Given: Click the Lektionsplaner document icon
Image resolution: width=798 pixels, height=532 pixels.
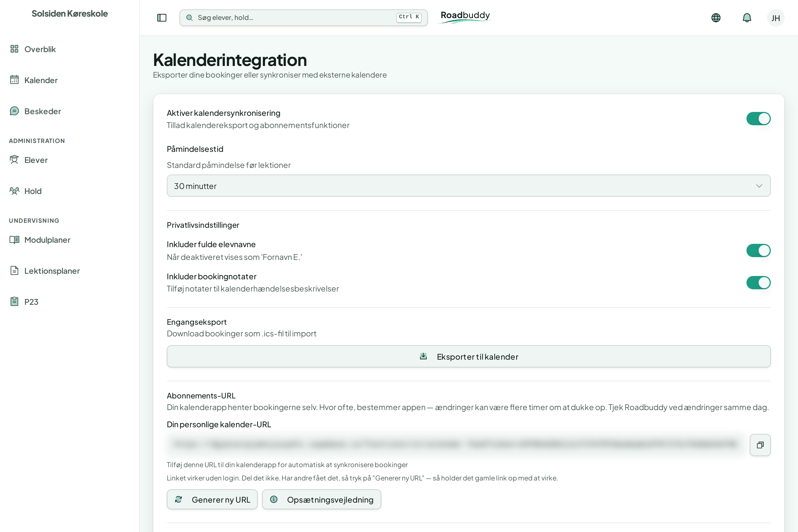Looking at the screenshot, I should 14,270.
